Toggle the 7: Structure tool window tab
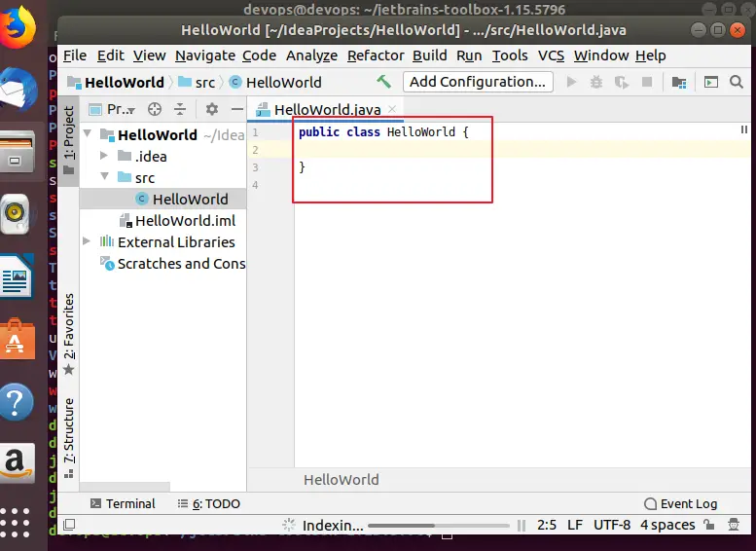The width and height of the screenshot is (756, 551). 68,438
